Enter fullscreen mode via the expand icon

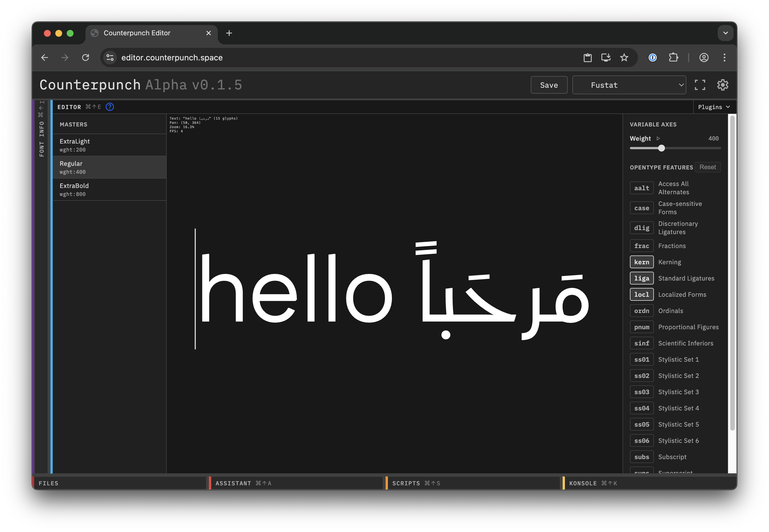click(x=700, y=85)
